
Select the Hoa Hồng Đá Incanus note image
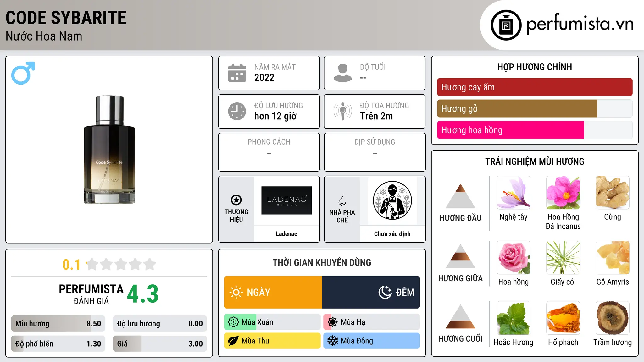click(x=563, y=193)
